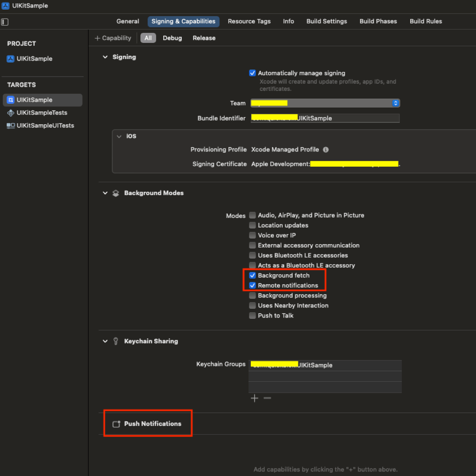Select the All configuration filter
Image resolution: width=476 pixels, height=476 pixels.
[x=148, y=38]
